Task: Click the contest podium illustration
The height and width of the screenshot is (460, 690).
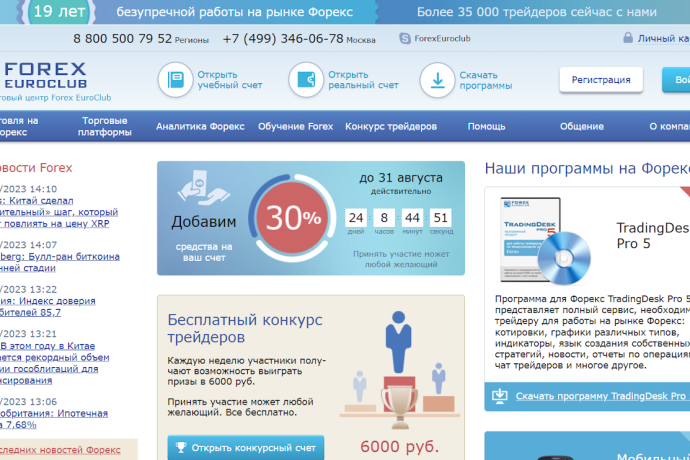Action: point(400,370)
